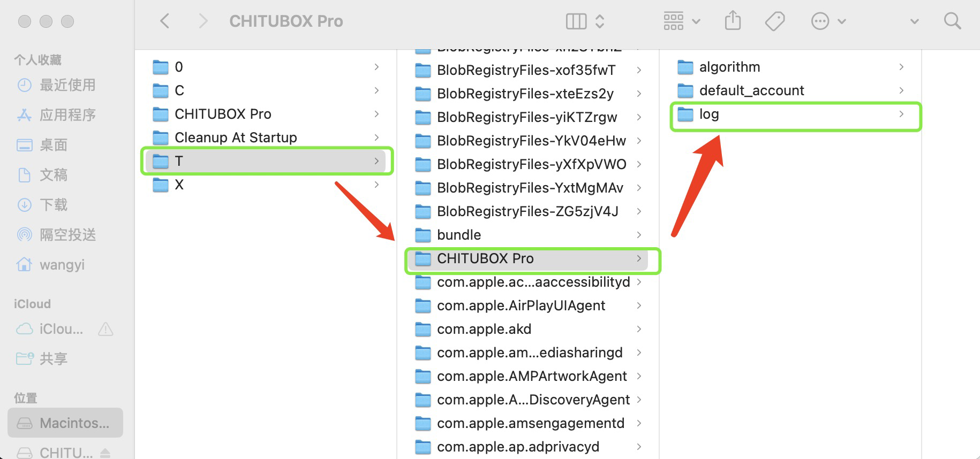Viewport: 980px width, 459px height.
Task: Expand the algorithm folder chevron
Action: (901, 67)
